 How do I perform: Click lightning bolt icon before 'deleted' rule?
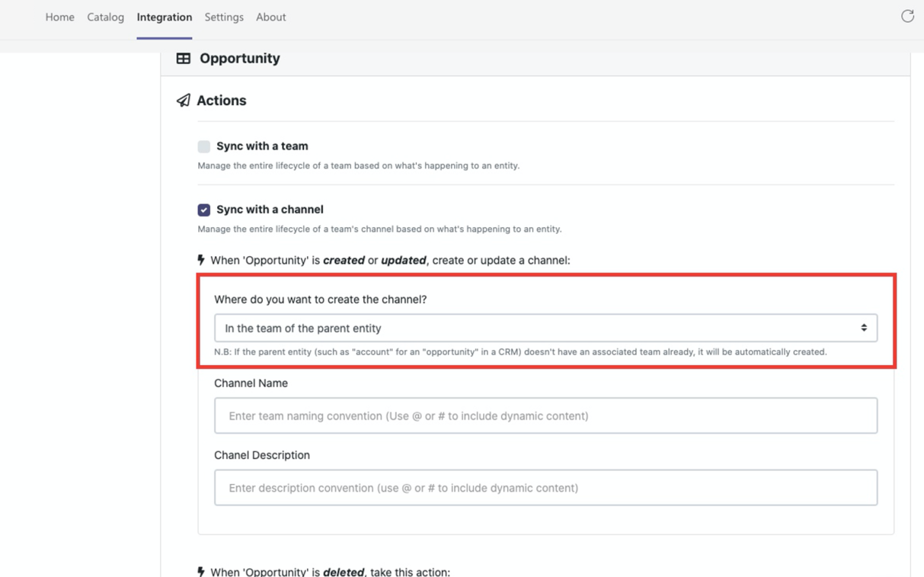tap(201, 572)
